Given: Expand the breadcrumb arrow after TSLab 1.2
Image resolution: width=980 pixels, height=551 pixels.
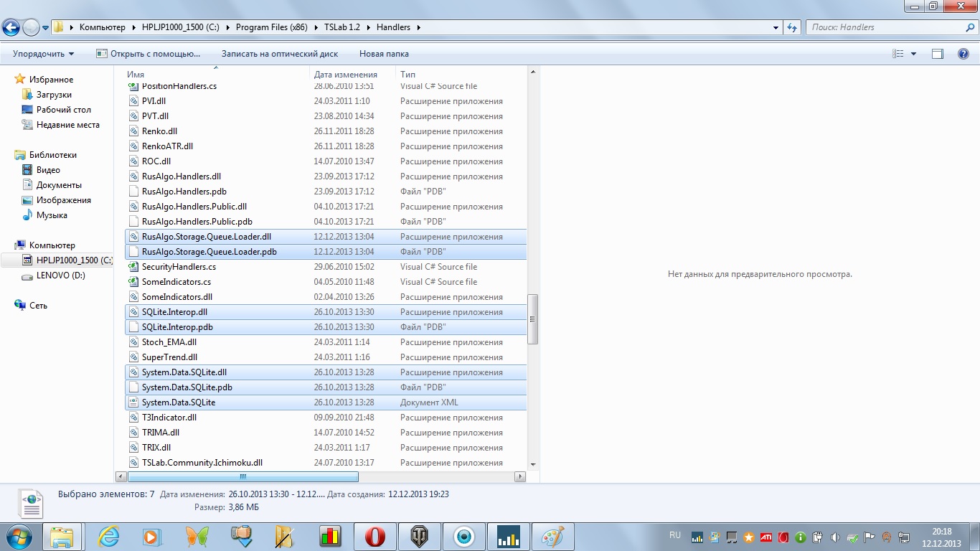Looking at the screenshot, I should (x=369, y=28).
